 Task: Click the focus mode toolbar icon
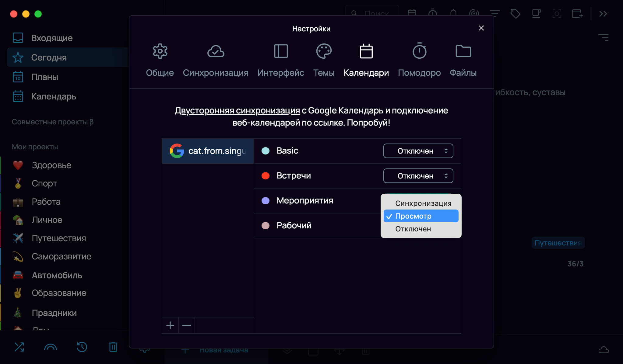tap(557, 13)
